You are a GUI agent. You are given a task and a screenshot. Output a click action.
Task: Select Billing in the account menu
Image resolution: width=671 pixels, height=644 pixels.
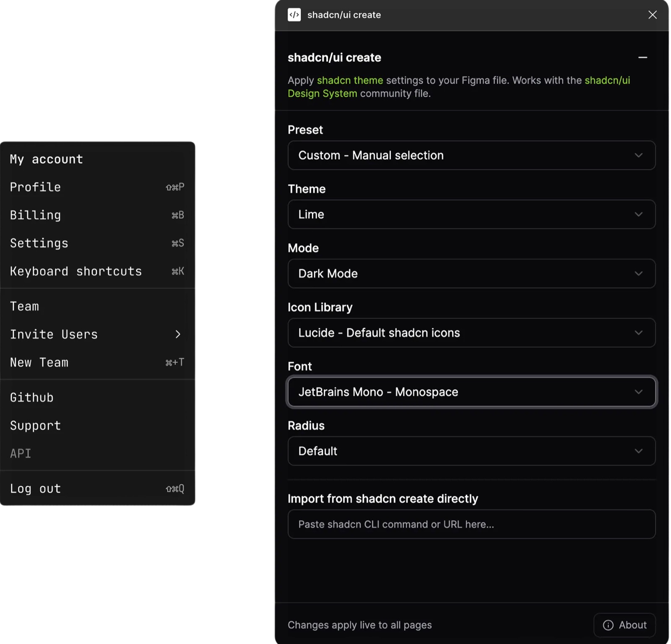(x=97, y=215)
